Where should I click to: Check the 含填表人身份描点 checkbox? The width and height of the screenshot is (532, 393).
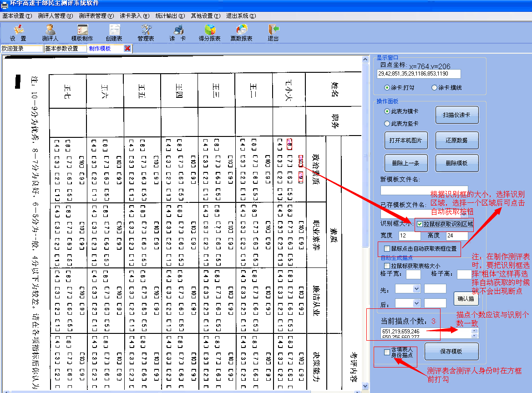point(387,352)
